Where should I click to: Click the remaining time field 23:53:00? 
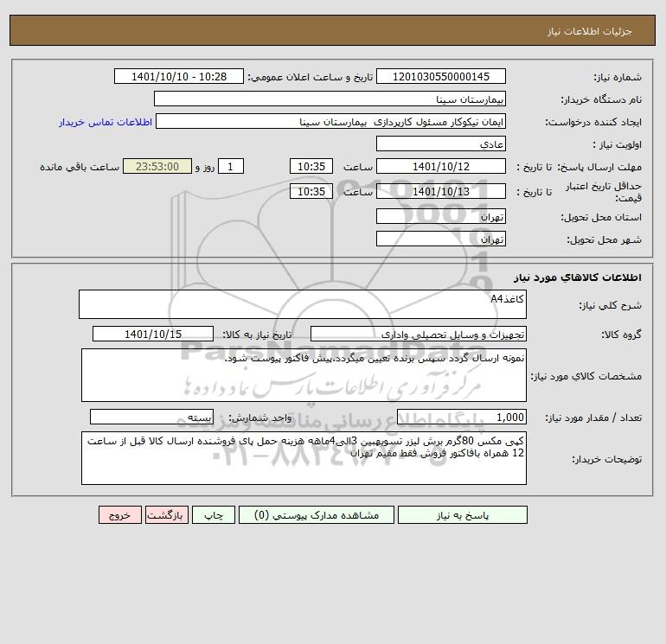pyautogui.click(x=157, y=167)
